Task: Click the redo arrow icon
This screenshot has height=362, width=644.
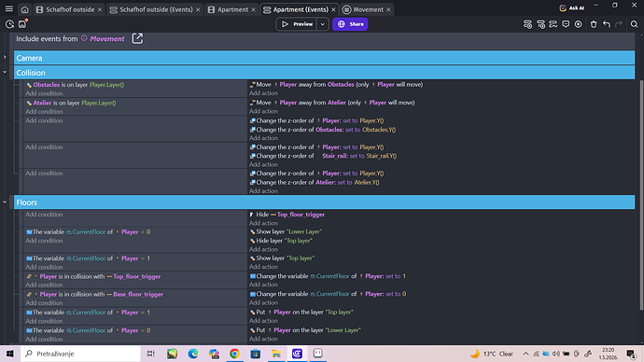Action: (x=619, y=24)
